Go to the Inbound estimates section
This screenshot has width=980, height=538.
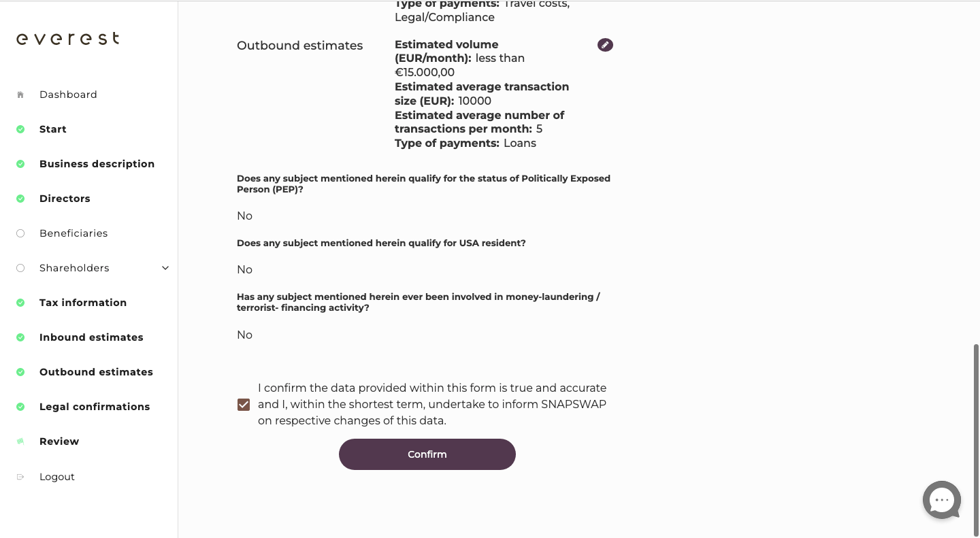pyautogui.click(x=91, y=337)
